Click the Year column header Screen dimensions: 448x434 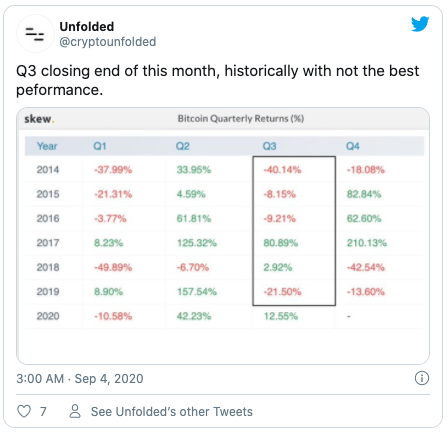click(47, 146)
